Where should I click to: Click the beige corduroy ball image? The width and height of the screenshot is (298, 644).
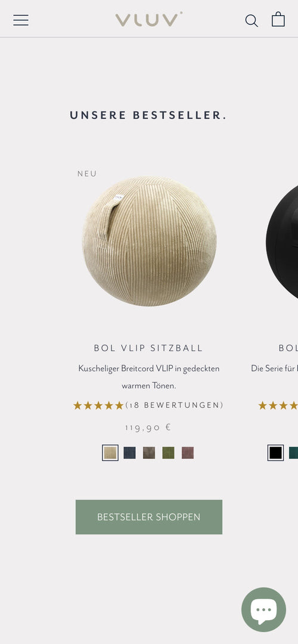pos(150,241)
